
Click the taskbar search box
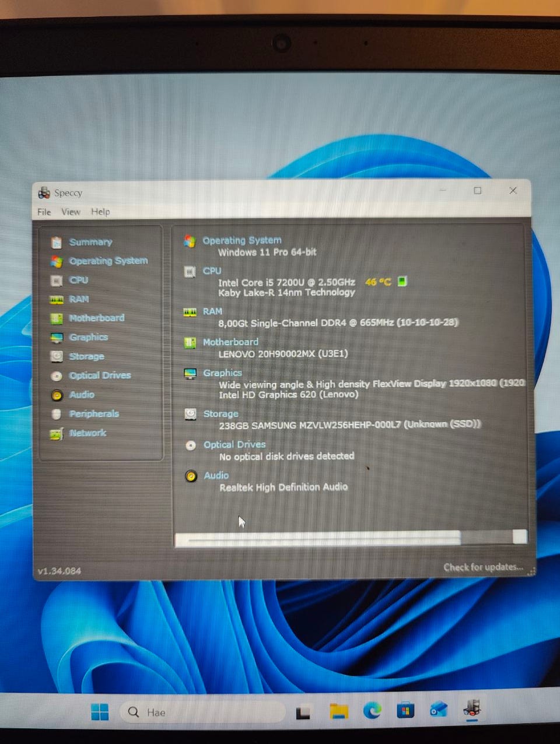(202, 712)
